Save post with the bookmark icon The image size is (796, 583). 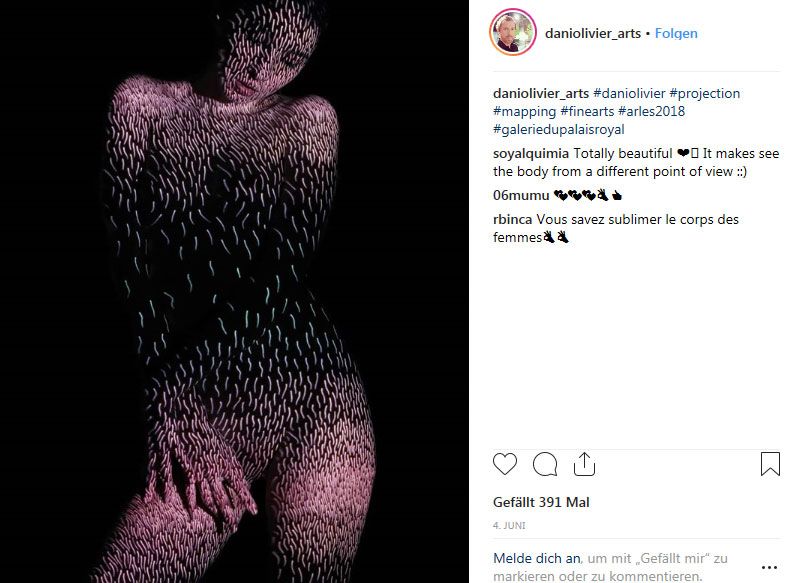point(770,464)
